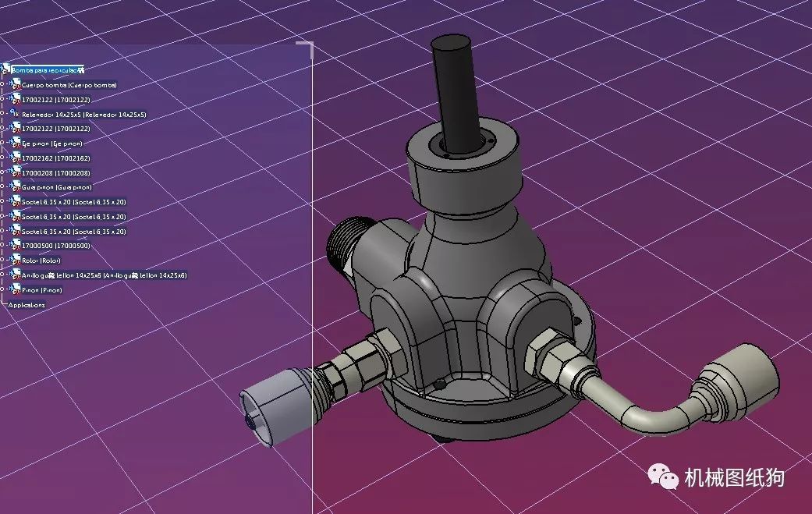
Task: Click part icon of 17002122 directly below Cuerpo bomba
Action: pos(16,99)
